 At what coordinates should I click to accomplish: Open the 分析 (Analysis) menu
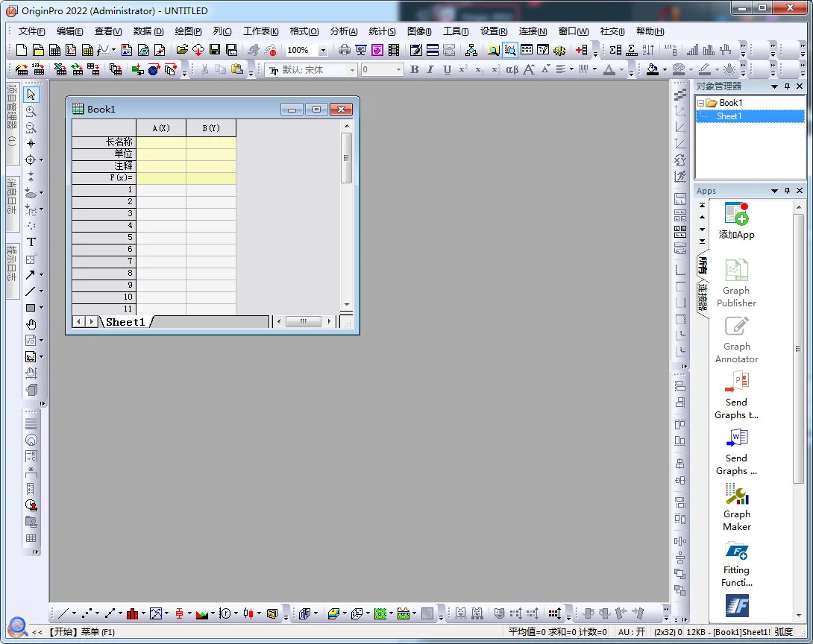343,31
